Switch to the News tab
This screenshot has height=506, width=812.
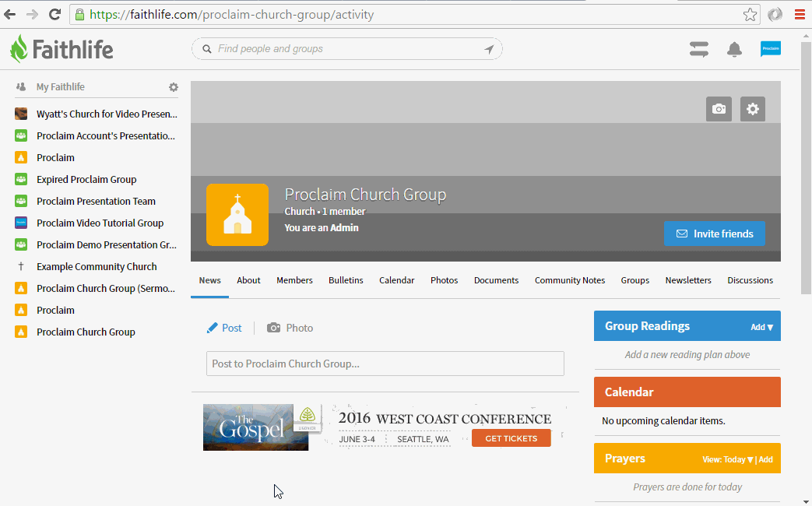[209, 280]
